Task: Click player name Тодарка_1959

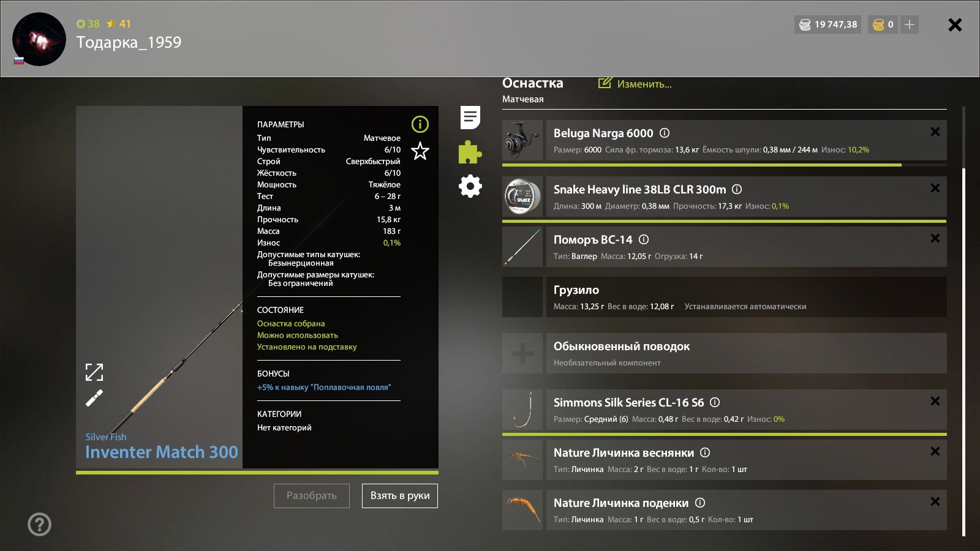Action: click(129, 42)
